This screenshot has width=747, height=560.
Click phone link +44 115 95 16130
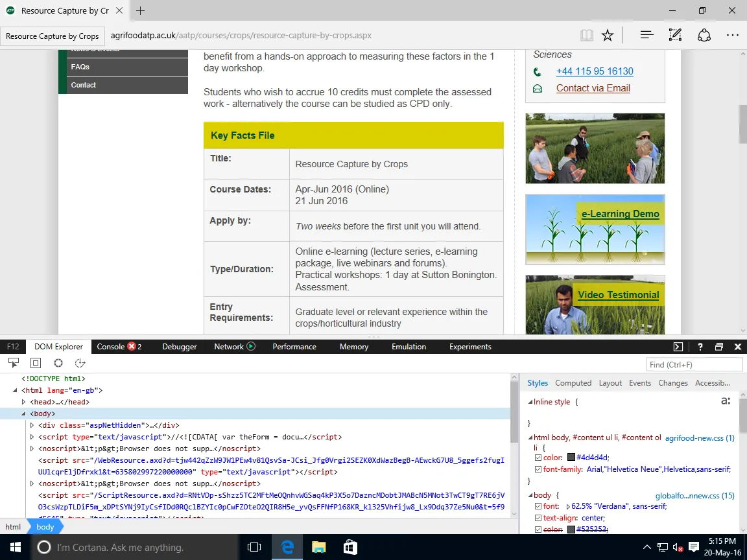click(595, 71)
